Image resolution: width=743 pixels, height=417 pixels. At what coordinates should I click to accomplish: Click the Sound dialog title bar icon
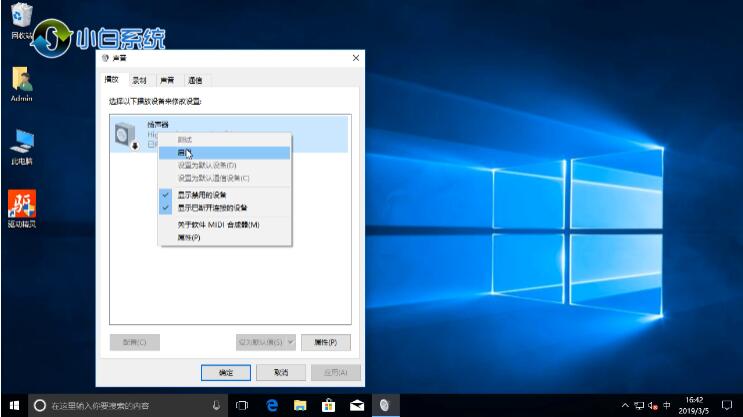click(x=105, y=58)
